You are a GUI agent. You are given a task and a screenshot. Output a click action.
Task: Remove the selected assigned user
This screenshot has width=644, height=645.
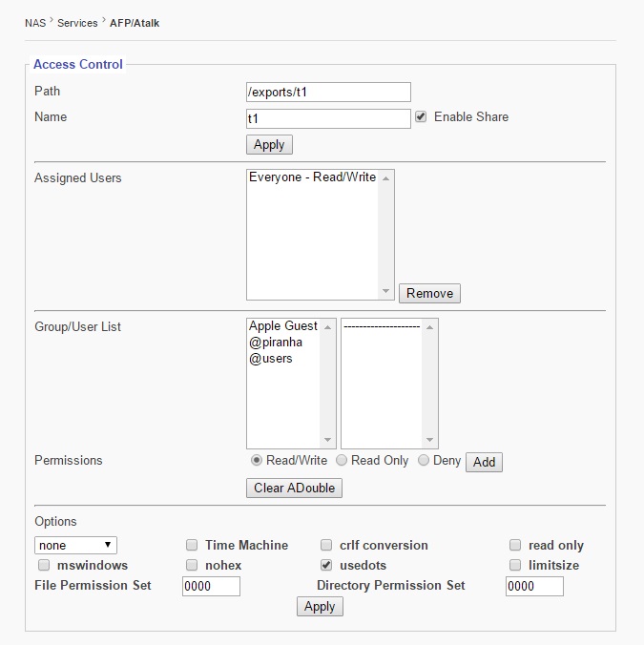point(429,293)
